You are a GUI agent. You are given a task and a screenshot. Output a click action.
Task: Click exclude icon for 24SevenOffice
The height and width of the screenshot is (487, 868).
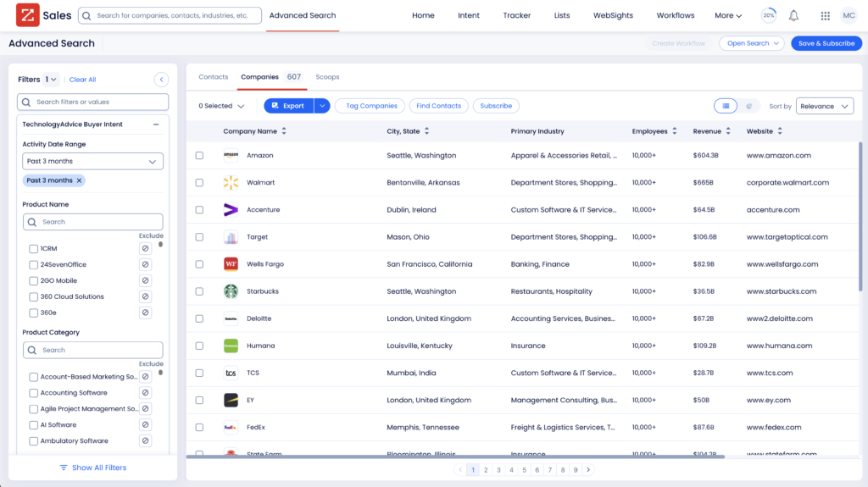[145, 264]
